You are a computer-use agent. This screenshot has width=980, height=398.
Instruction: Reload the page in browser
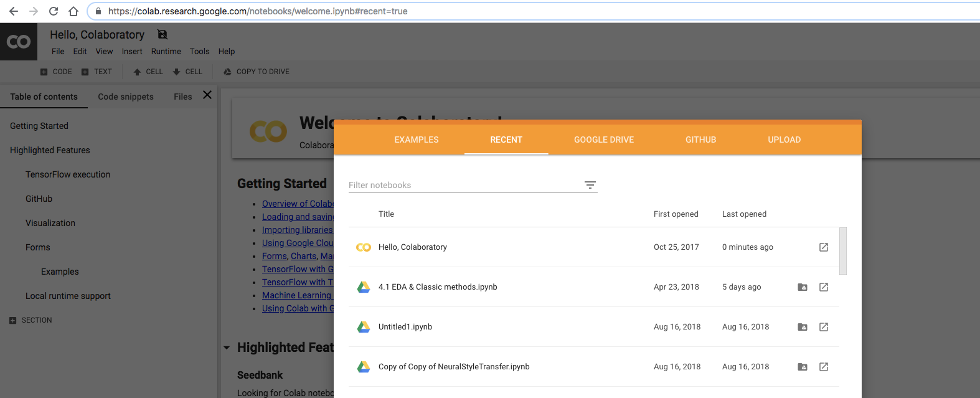coord(54,11)
